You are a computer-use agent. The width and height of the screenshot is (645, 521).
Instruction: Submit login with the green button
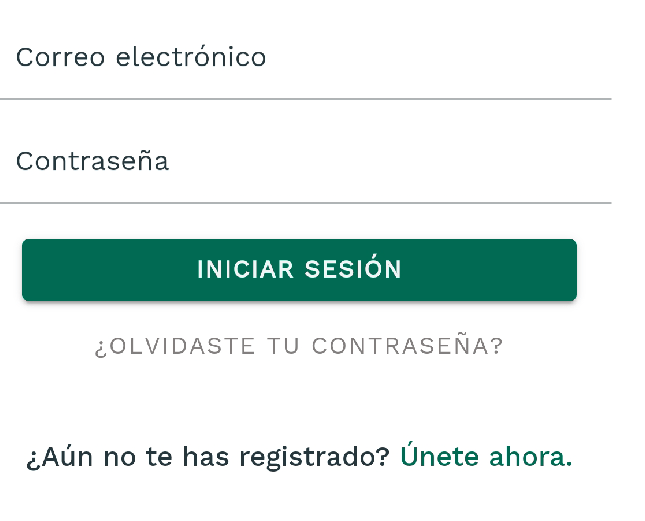click(x=299, y=270)
